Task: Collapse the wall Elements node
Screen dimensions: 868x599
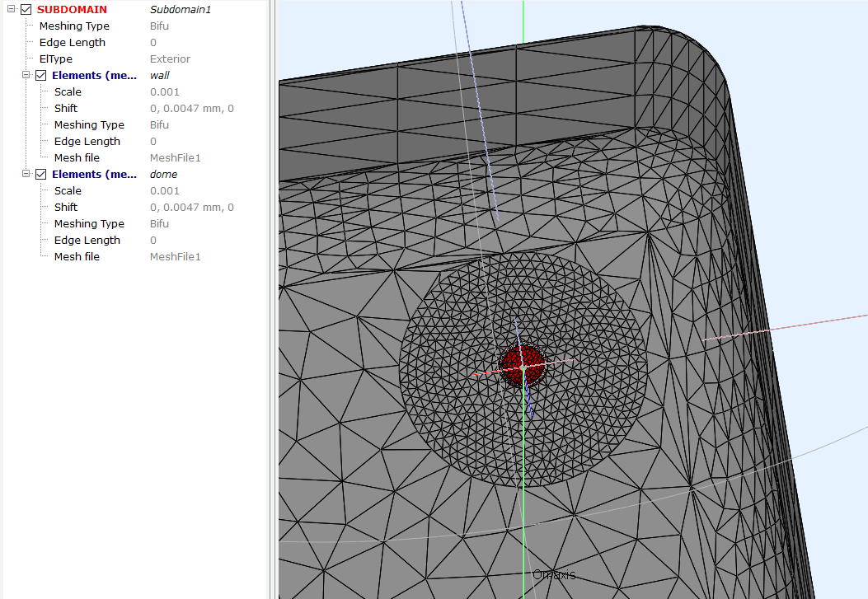Action: pos(26,75)
